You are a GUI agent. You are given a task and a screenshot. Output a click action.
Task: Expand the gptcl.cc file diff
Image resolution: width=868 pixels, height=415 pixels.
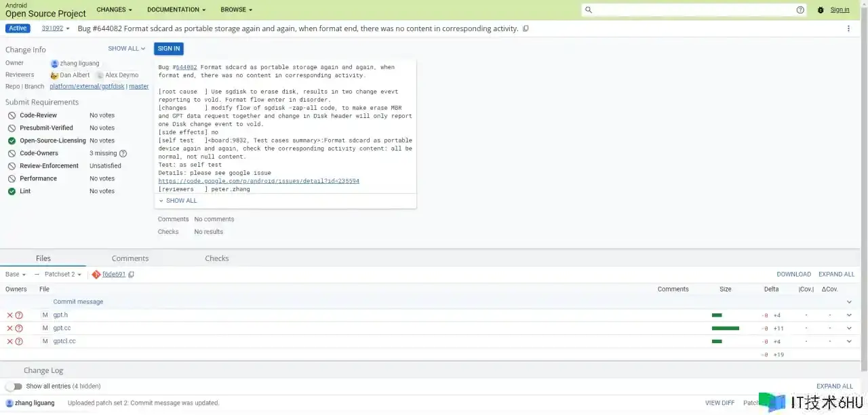[849, 341]
